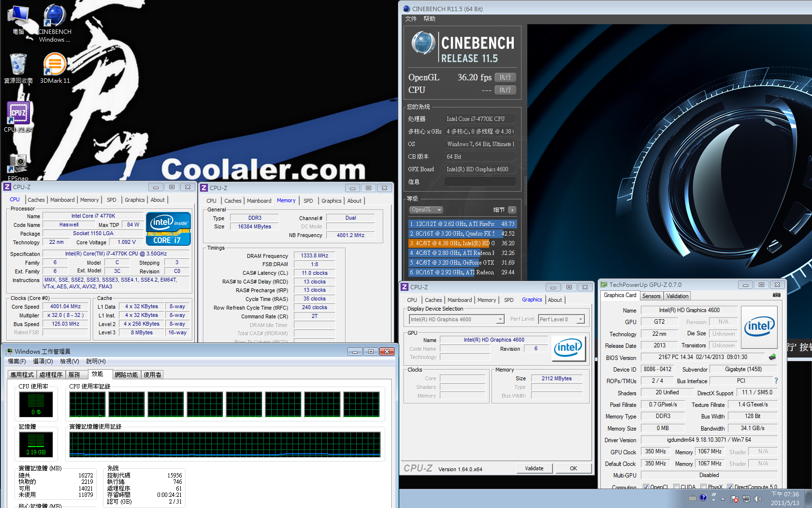Select the highlighted 4C/8T @ 4.38 GHz ranking row
The height and width of the screenshot is (508, 812).
(x=463, y=243)
